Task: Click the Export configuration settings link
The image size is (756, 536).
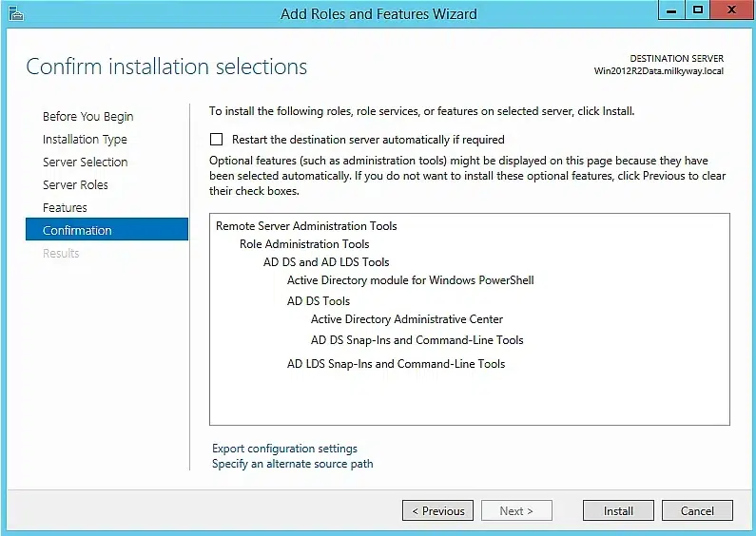Action: pos(284,449)
